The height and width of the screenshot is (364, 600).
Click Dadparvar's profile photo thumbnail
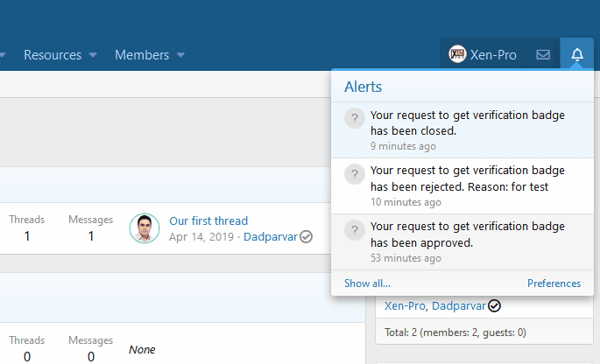click(145, 228)
